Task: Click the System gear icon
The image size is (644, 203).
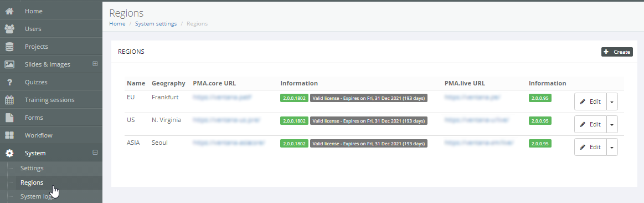Action: click(9, 153)
